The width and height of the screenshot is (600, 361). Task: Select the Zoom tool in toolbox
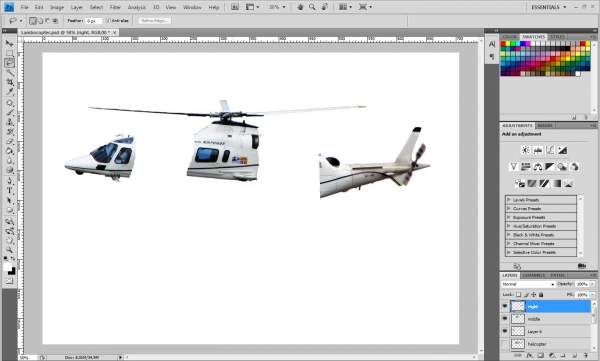tap(10, 250)
